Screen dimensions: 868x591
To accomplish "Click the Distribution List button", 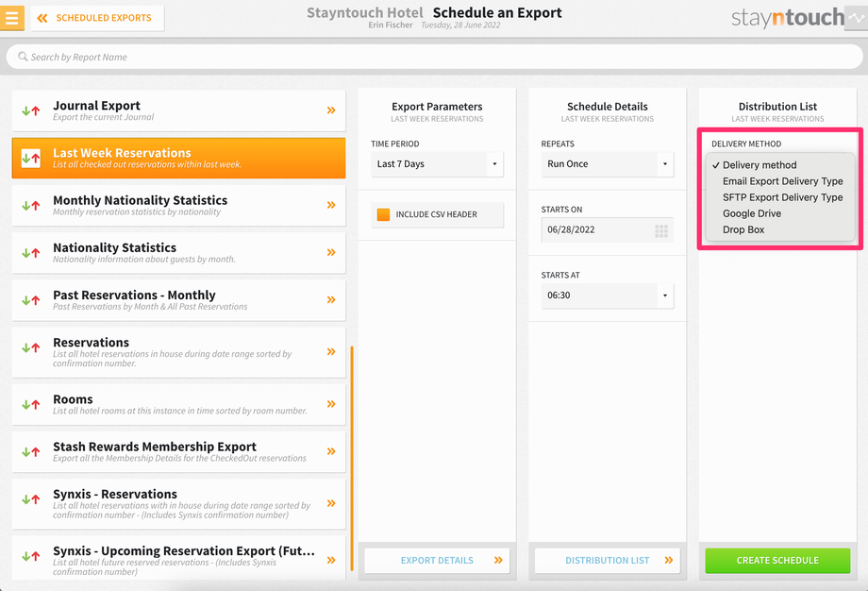I will (x=608, y=561).
